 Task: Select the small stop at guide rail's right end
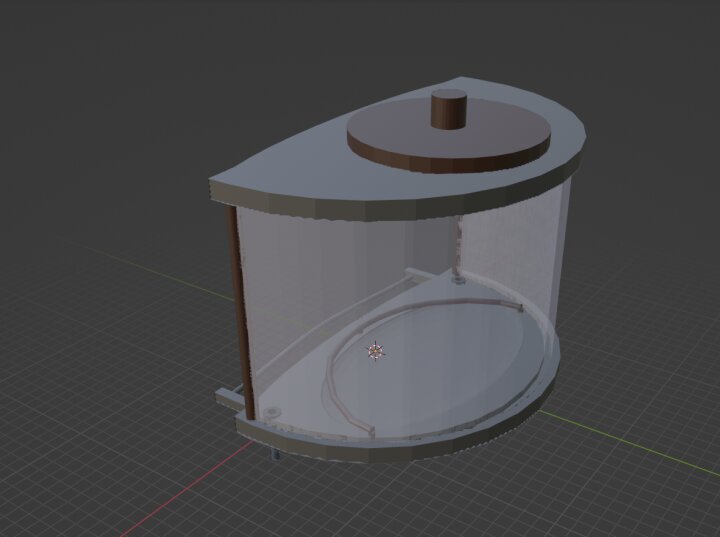tap(518, 306)
